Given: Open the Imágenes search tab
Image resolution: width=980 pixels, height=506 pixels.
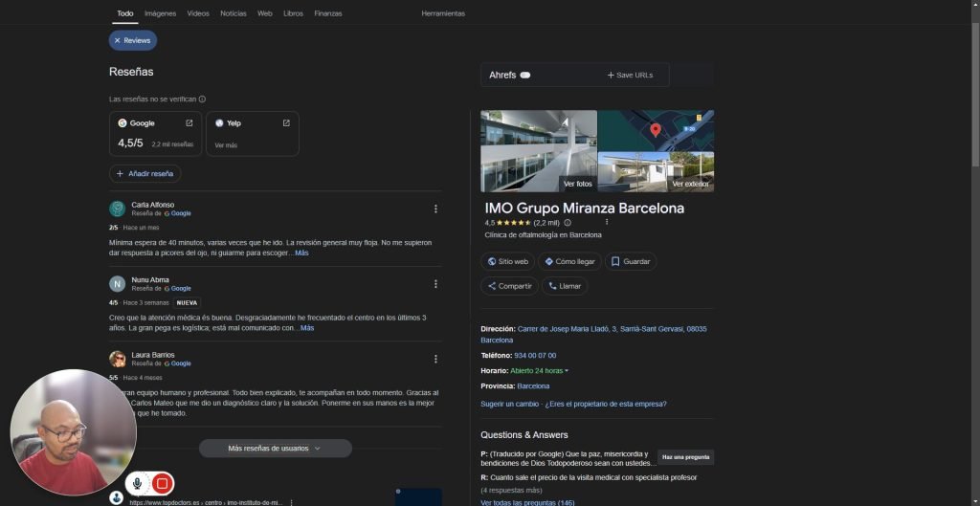Looking at the screenshot, I should pyautogui.click(x=160, y=13).
